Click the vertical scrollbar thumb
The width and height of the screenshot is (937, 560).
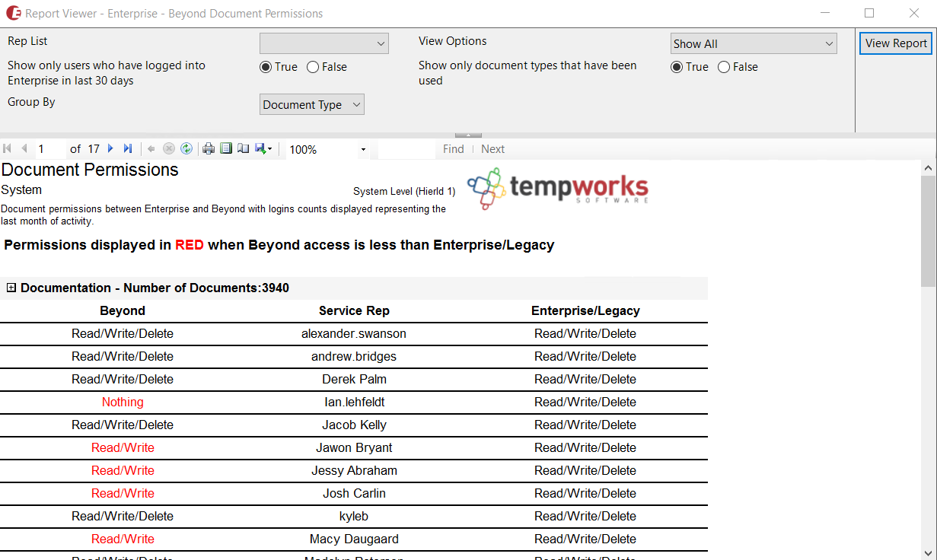[929, 231]
